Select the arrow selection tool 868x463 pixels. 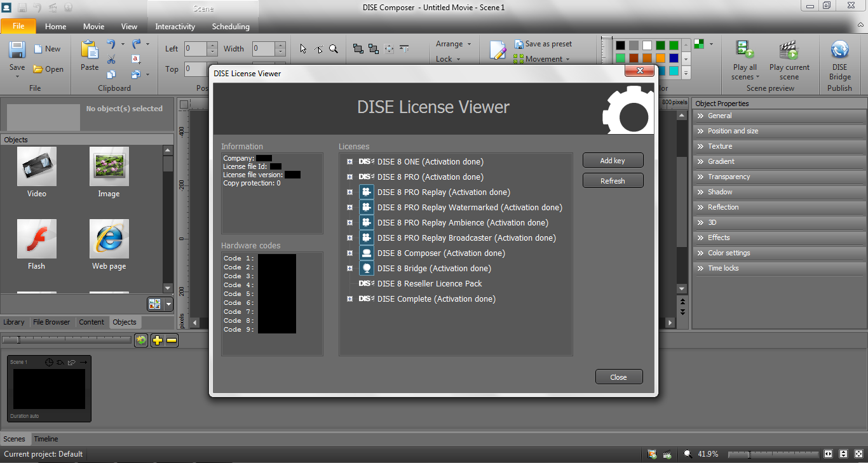(302, 48)
